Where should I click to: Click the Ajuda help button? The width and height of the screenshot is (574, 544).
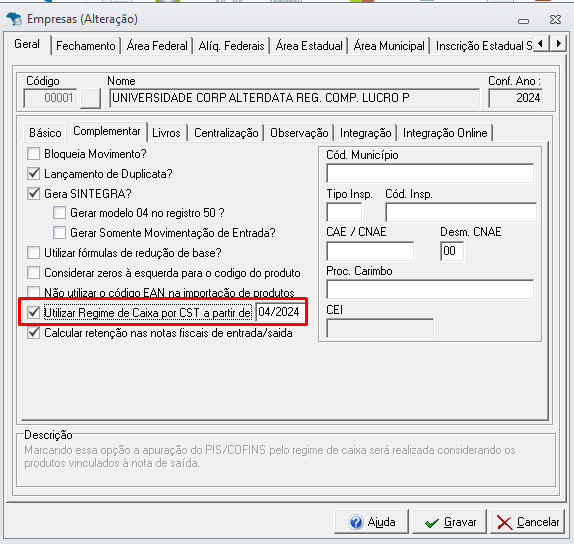coord(371,522)
